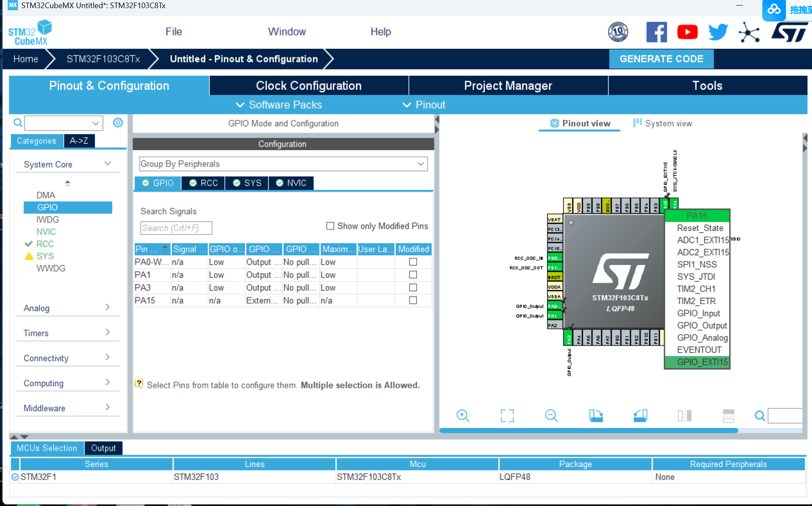Screen dimensions: 812x506
Task: Open the Facebook icon link
Action: tap(656, 32)
